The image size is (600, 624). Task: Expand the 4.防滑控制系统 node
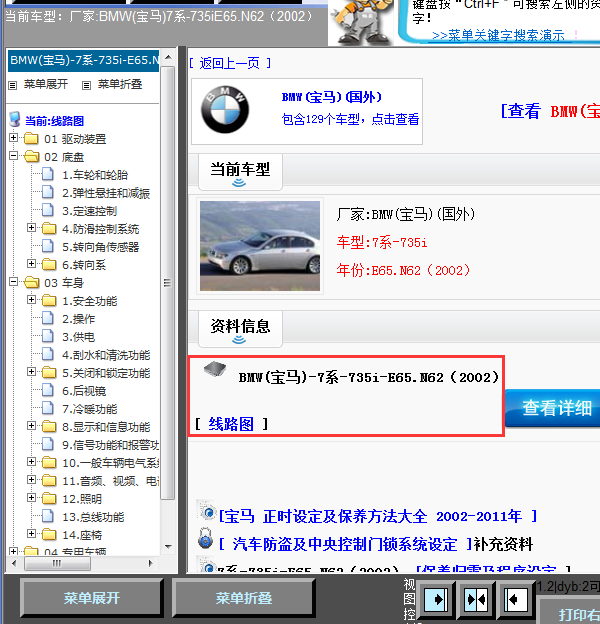(31, 227)
